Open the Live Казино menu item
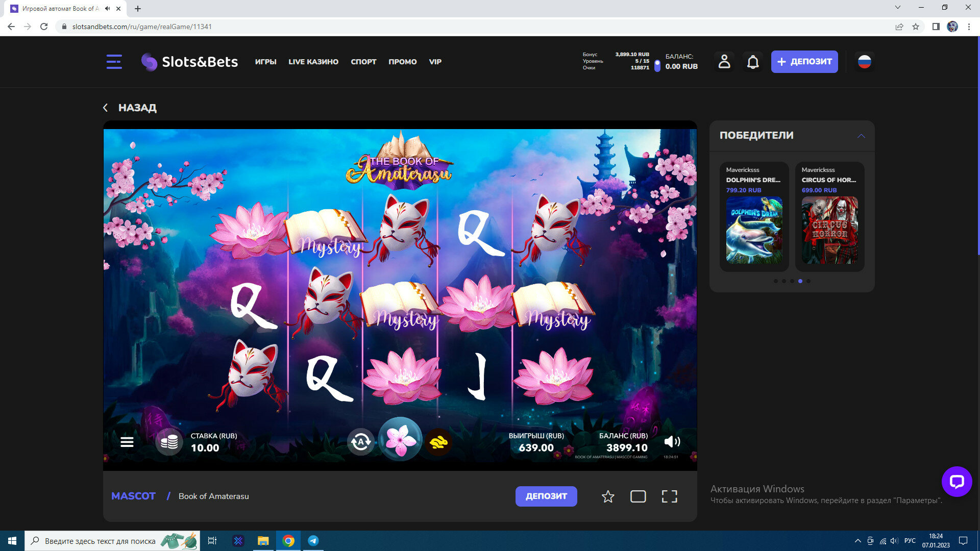 click(313, 62)
